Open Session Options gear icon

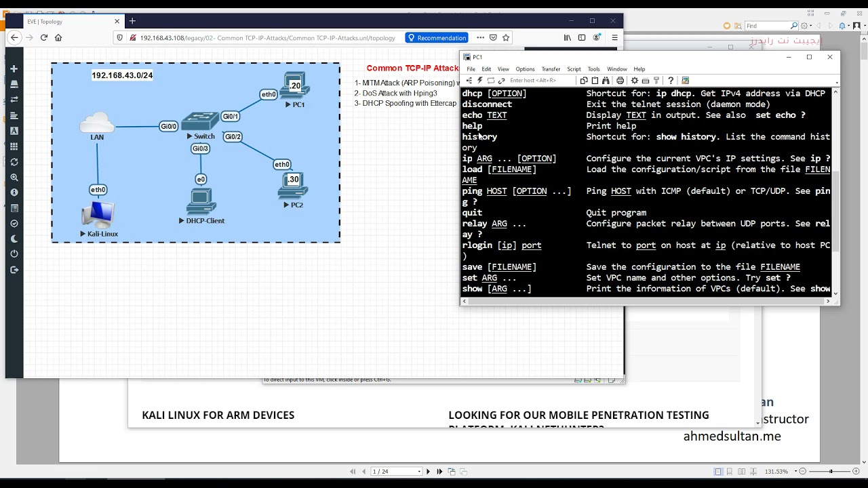tap(635, 81)
